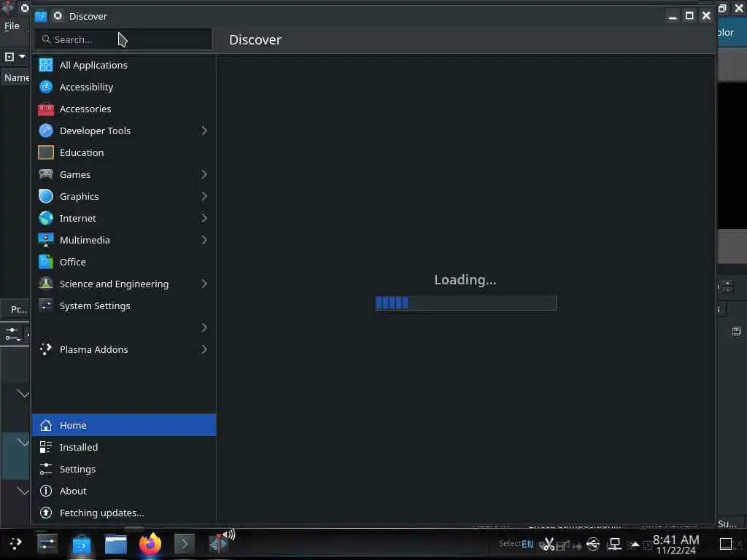Expand the Multimedia subcategories chevron
This screenshot has width=747, height=560.
(x=204, y=240)
